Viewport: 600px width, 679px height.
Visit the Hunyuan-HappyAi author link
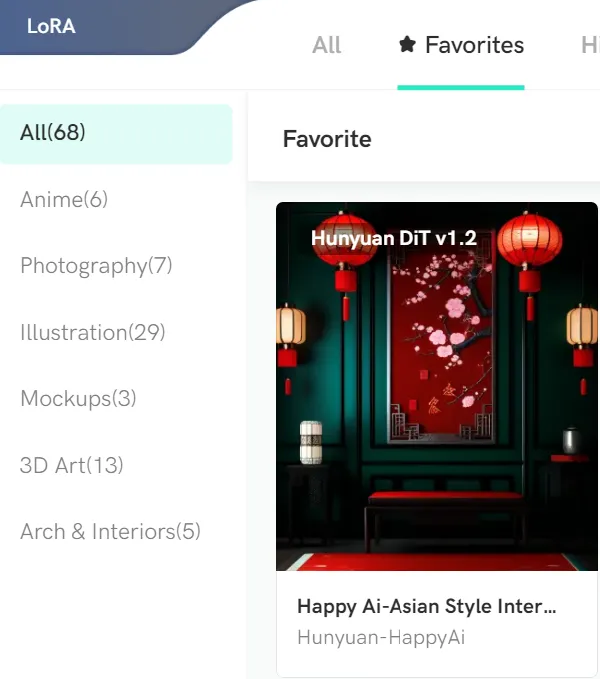click(381, 637)
